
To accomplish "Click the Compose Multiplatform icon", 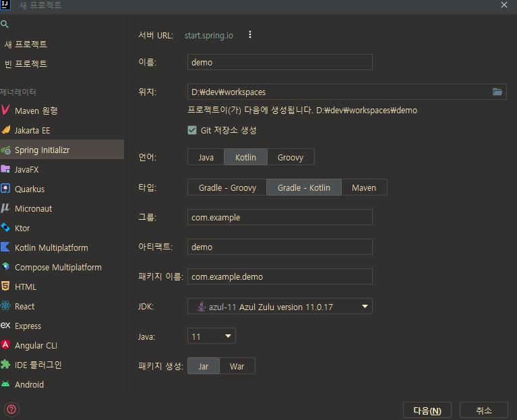I will pyautogui.click(x=5, y=266).
